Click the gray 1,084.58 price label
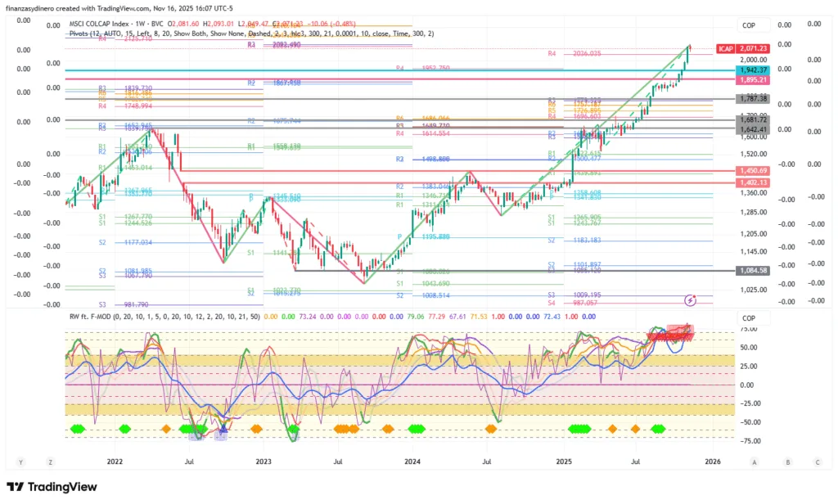The height and width of the screenshot is (504, 838). coord(752,270)
